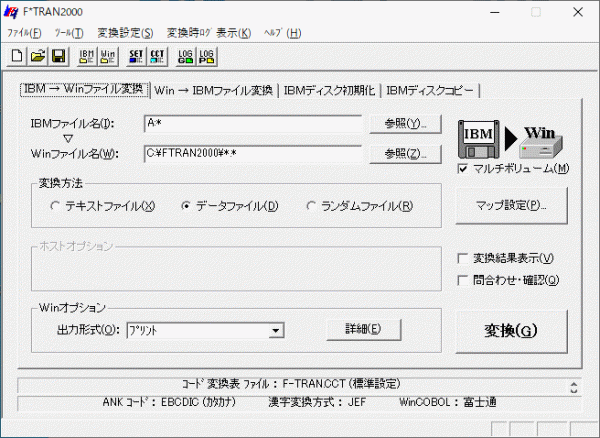Switch to IBM → Winファイル変換 tab

coord(84,90)
